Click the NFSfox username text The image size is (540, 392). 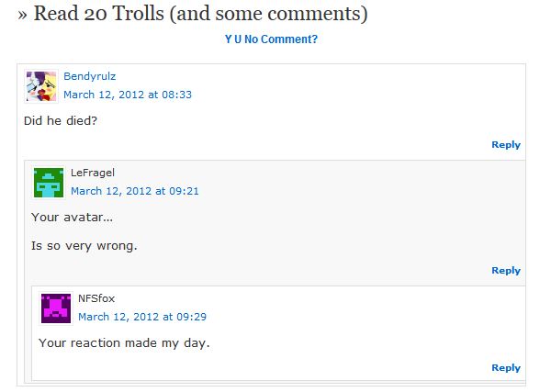click(x=96, y=298)
